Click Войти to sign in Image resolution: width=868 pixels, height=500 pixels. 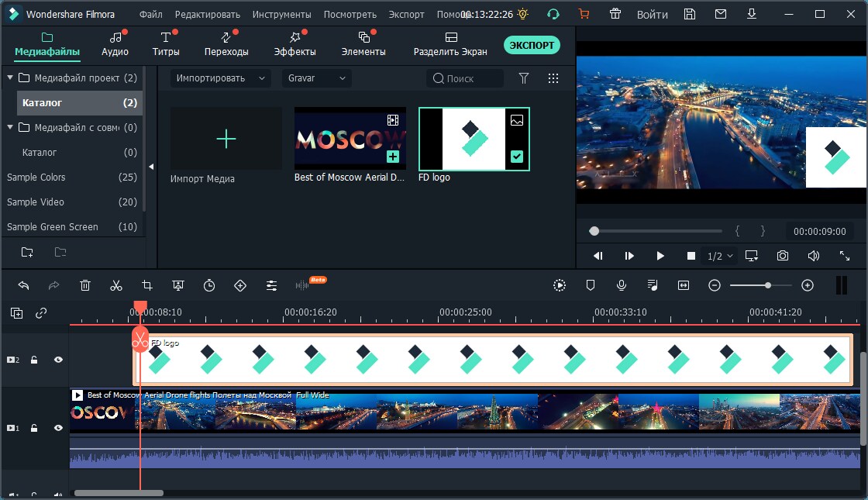(x=652, y=15)
